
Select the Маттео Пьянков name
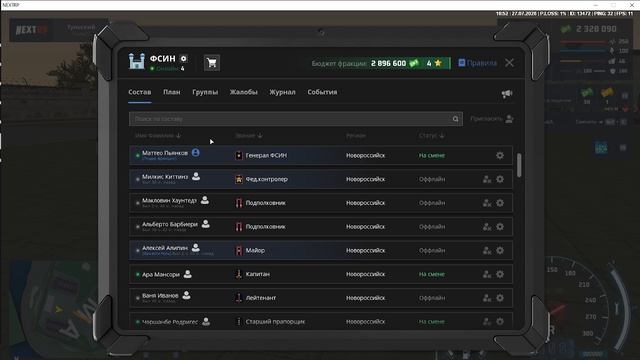pos(165,153)
